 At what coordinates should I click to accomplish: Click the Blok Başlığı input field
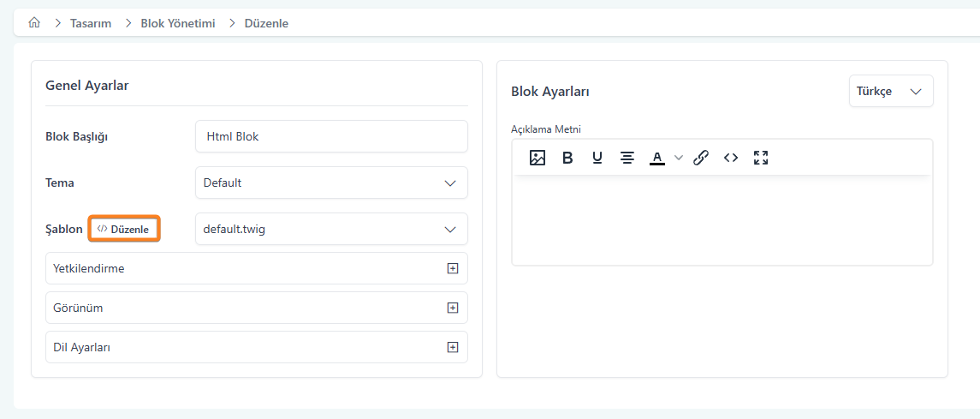pos(331,136)
